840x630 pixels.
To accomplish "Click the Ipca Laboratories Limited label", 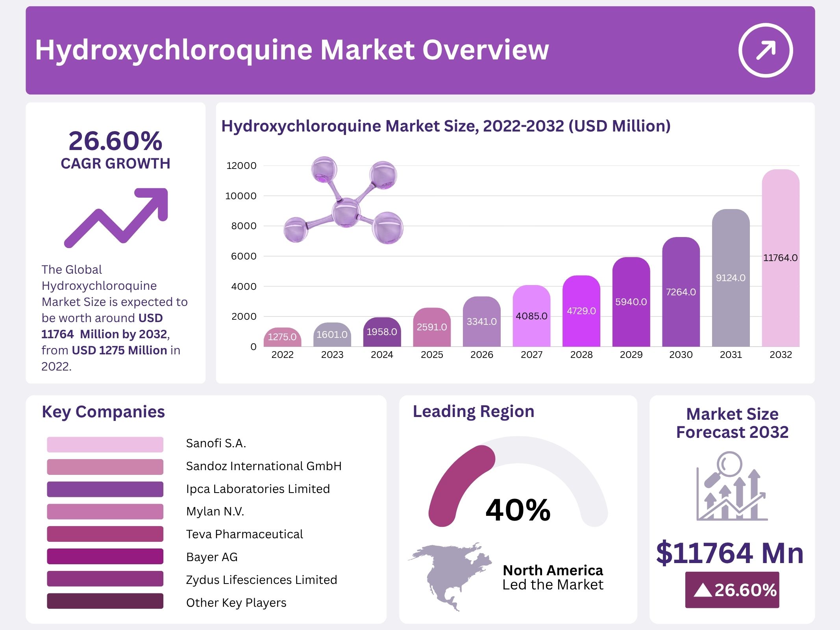I will pos(258,489).
